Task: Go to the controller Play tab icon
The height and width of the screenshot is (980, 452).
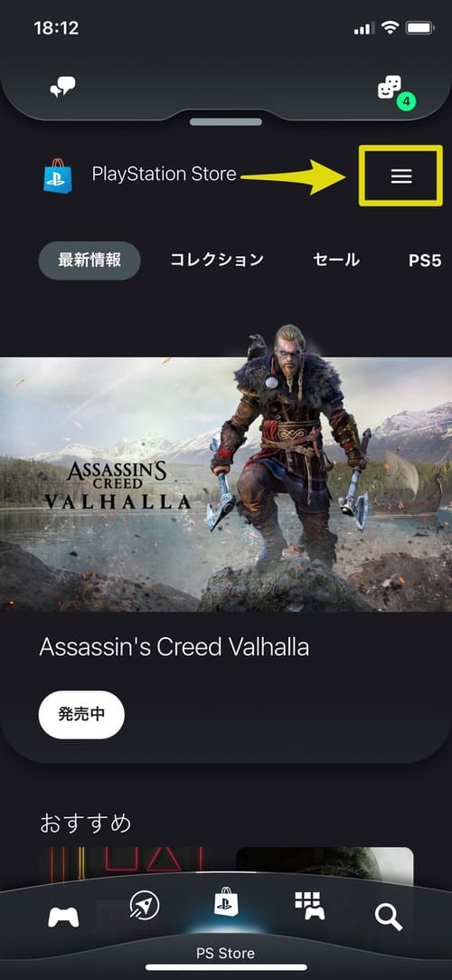Action: pyautogui.click(x=63, y=917)
